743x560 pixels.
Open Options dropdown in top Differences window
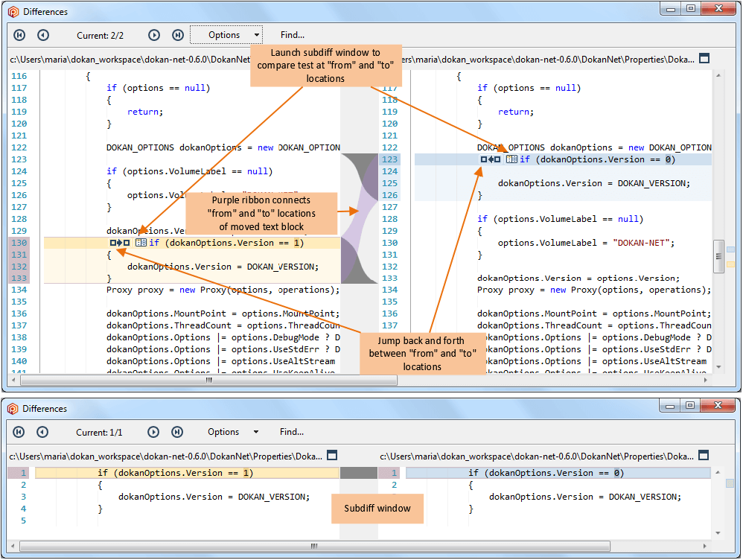coord(226,35)
